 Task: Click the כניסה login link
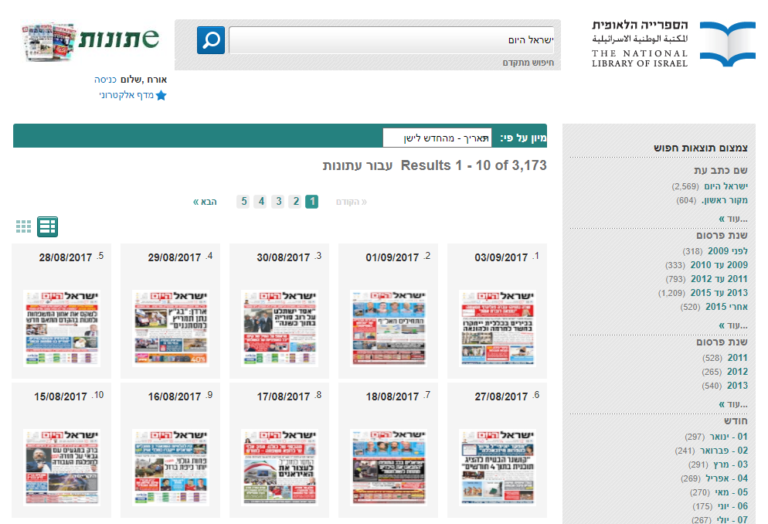click(x=106, y=79)
